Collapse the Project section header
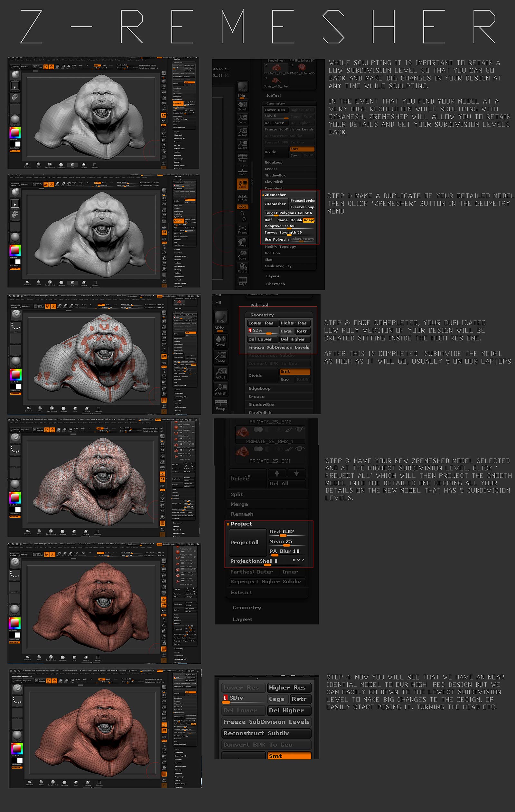The width and height of the screenshot is (515, 812). point(241,524)
